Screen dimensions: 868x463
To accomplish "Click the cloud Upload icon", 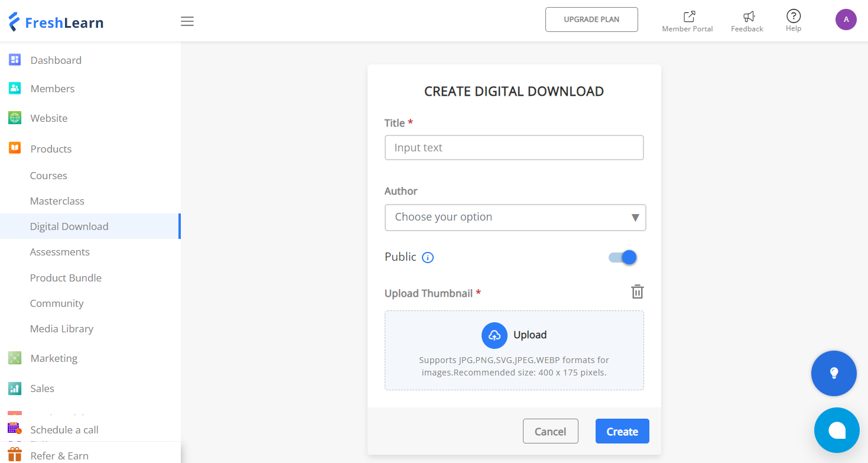I will tap(495, 335).
